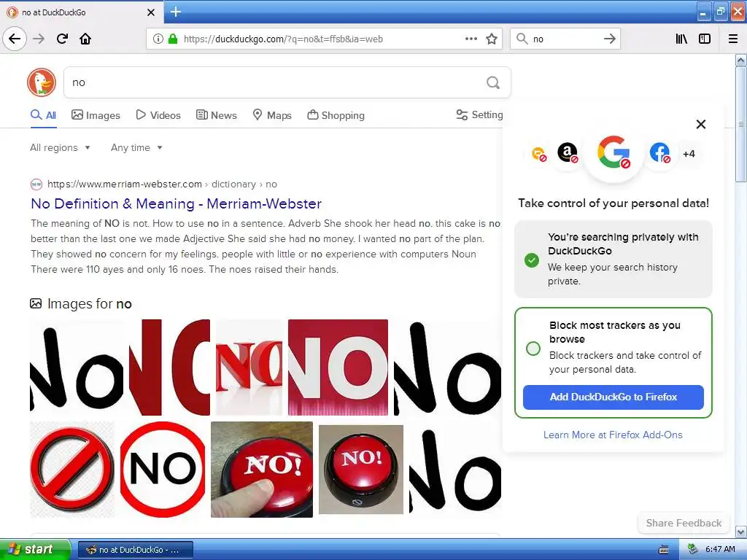
Task: Switch to the Videos tab
Action: 158,115
